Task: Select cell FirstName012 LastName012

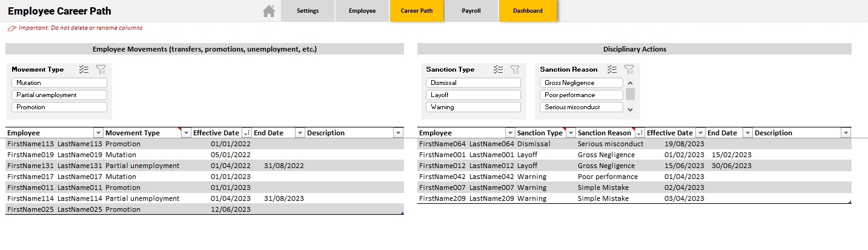Action: click(466, 166)
